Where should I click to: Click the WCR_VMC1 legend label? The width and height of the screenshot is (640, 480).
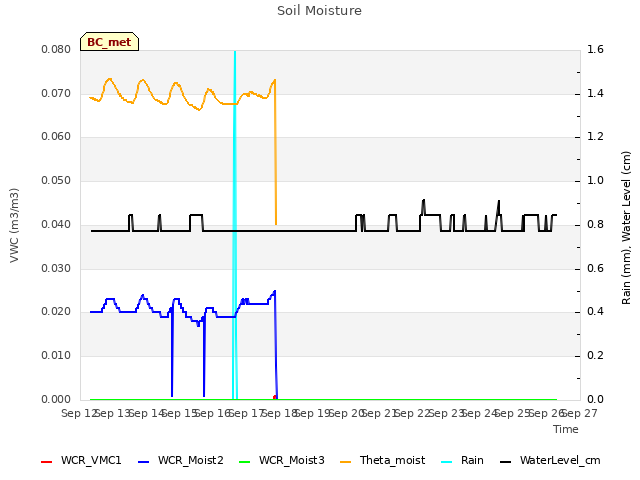pyautogui.click(x=91, y=460)
